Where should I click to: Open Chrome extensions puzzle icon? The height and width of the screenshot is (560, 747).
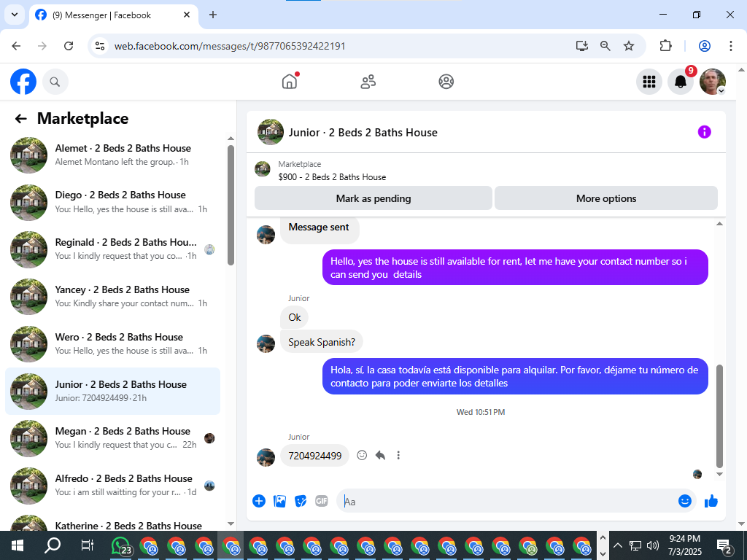click(x=665, y=46)
